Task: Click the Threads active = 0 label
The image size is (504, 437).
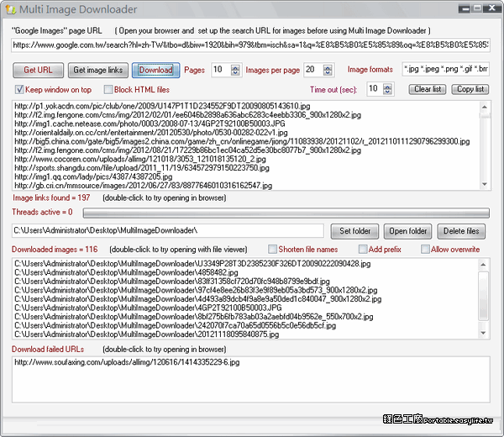Action: tap(42, 213)
